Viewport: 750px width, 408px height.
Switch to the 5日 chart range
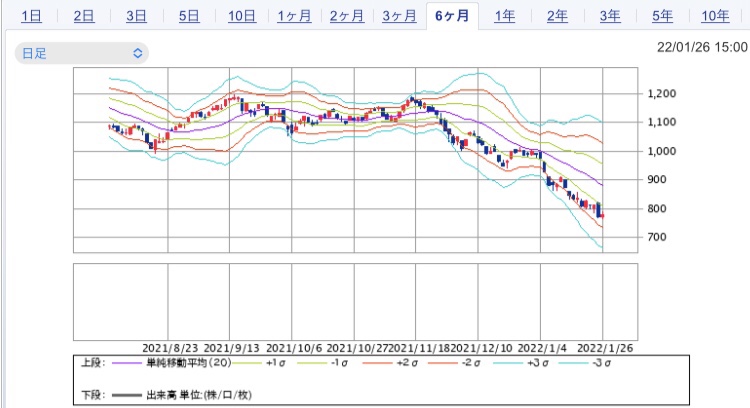189,16
